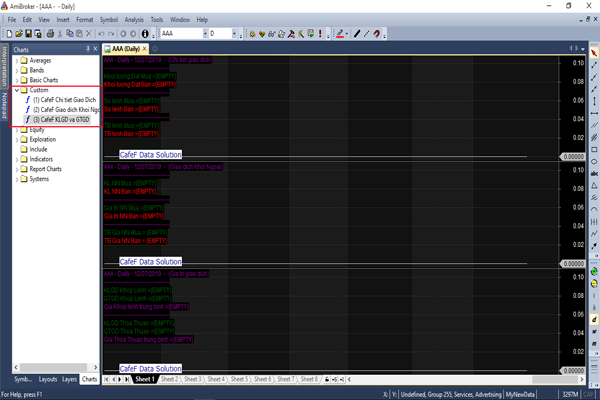Select the parallel lines channel tool
The width and height of the screenshot is (600, 400).
click(x=594, y=126)
